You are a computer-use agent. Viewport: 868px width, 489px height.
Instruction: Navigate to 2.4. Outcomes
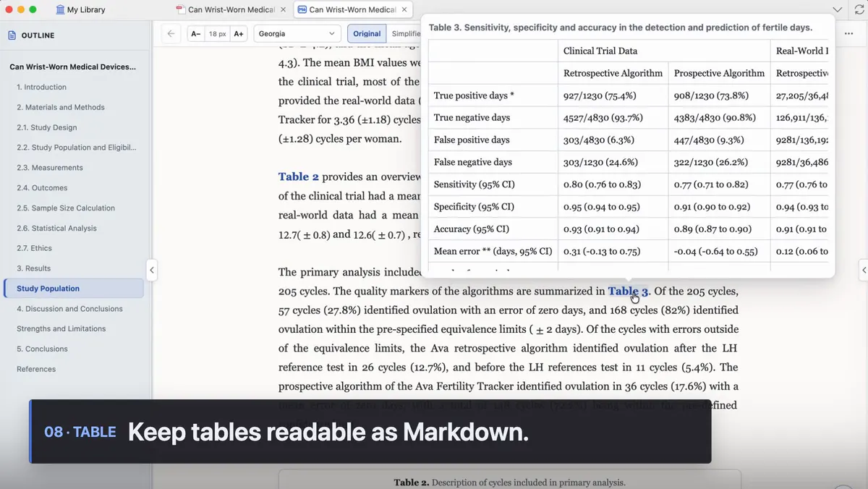pos(42,188)
